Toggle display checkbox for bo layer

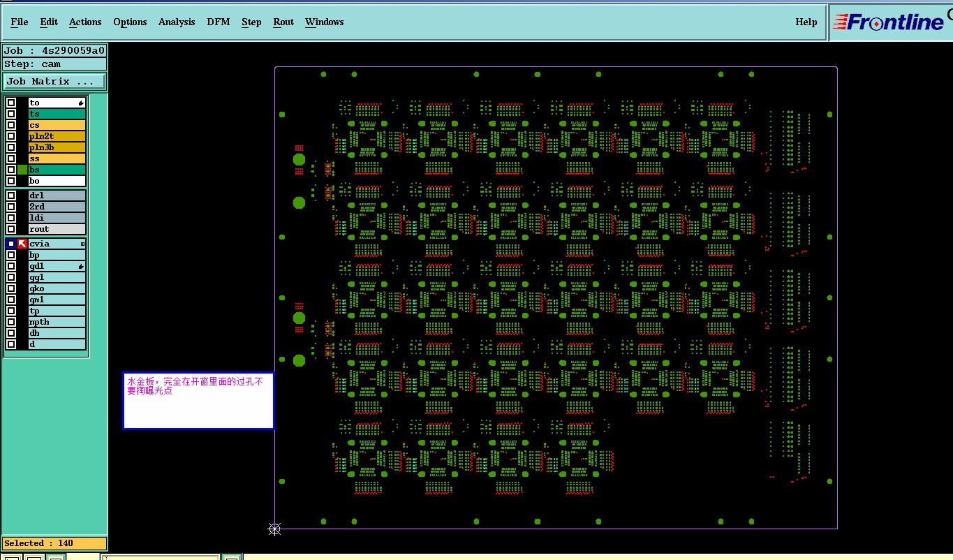pyautogui.click(x=11, y=181)
